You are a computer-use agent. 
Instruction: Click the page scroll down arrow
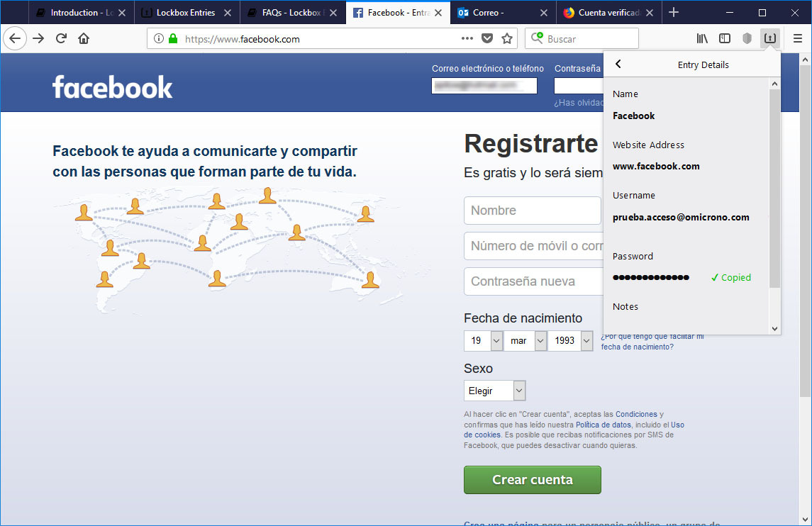click(x=806, y=520)
